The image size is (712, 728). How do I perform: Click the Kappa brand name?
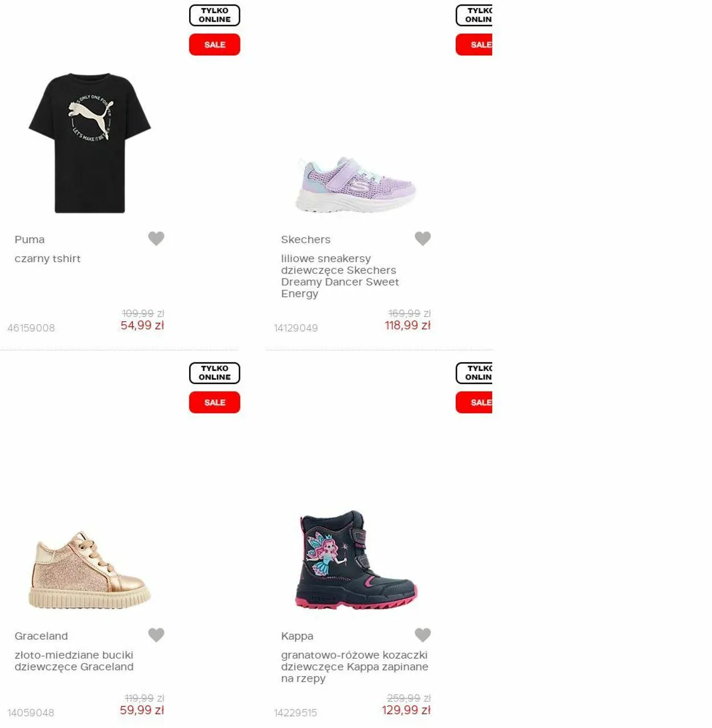coord(297,636)
